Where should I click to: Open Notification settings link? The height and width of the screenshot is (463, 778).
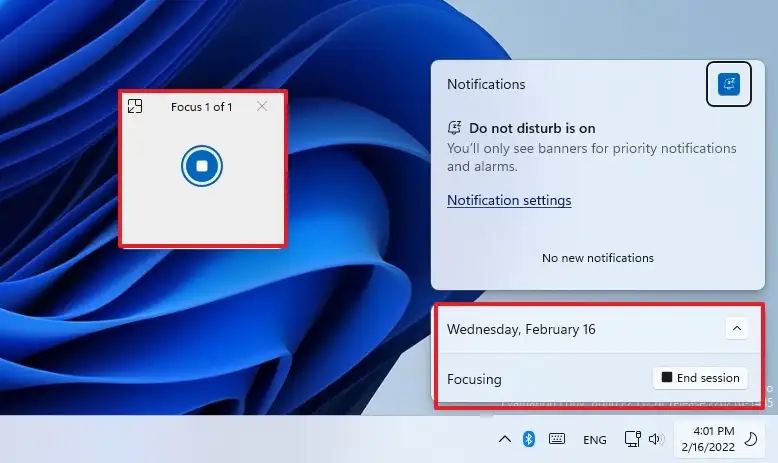(509, 200)
